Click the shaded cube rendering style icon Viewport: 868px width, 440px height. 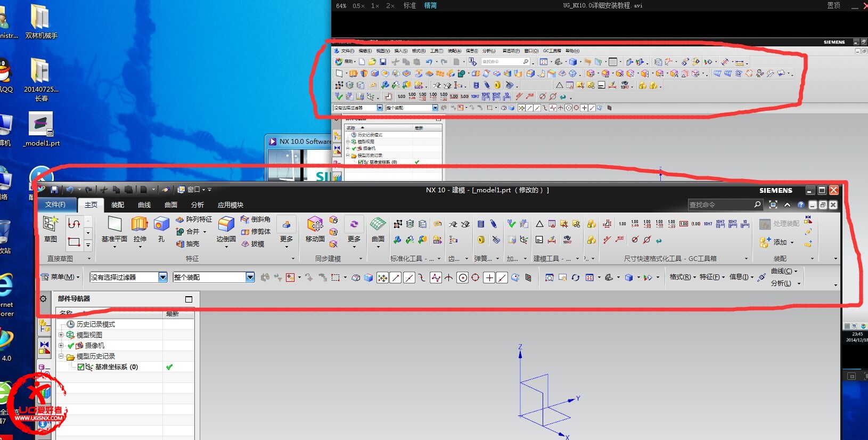point(629,278)
